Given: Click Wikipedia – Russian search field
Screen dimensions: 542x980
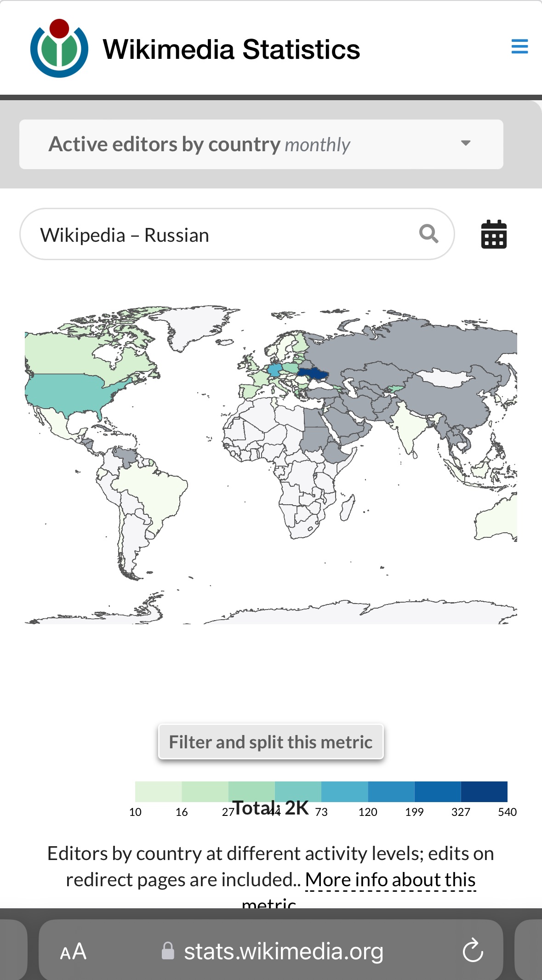Looking at the screenshot, I should 237,234.
